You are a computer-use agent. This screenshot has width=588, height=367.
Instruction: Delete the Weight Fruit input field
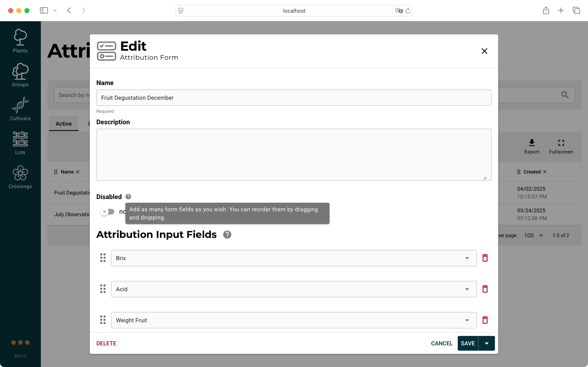485,320
